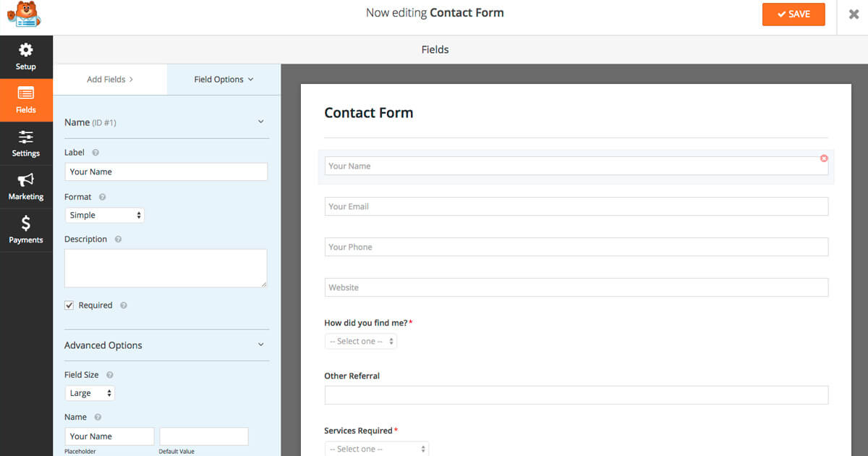Screen dimensions: 868x456
Task: Open the Field Options tab menu
Action: coord(222,79)
